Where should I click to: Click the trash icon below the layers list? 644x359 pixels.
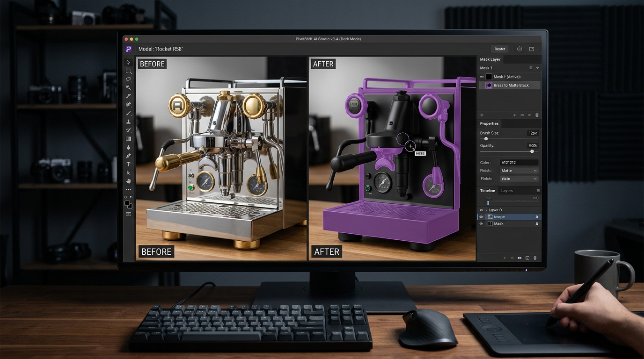535,258
